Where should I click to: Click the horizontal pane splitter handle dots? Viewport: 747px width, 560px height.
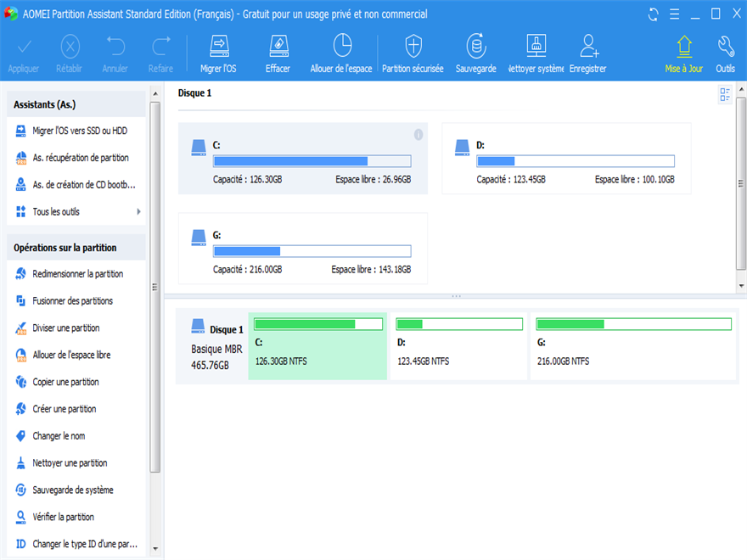coord(456,296)
